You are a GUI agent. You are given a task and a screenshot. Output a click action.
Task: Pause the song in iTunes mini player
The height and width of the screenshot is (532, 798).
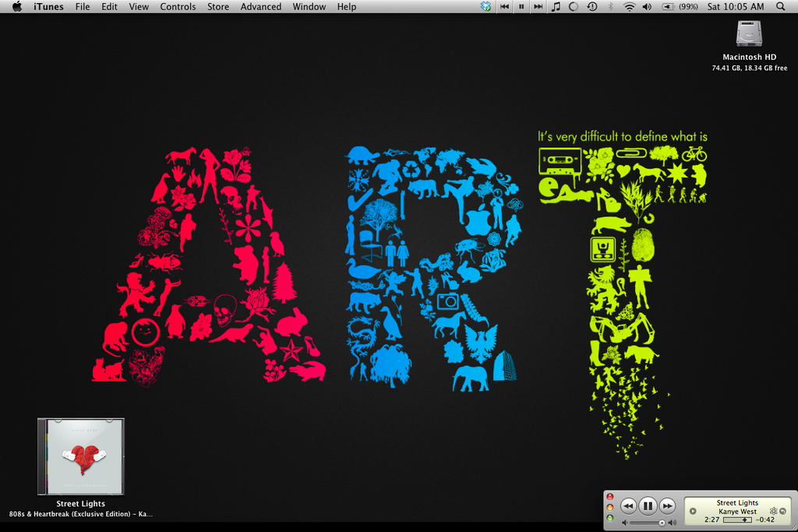click(648, 506)
